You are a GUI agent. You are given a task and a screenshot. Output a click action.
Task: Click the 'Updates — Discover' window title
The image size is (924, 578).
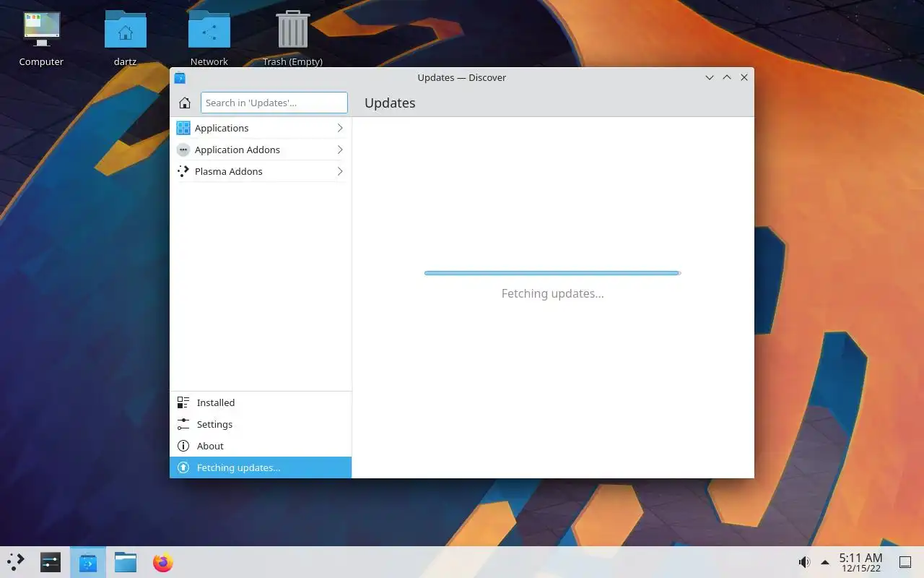[462, 77]
